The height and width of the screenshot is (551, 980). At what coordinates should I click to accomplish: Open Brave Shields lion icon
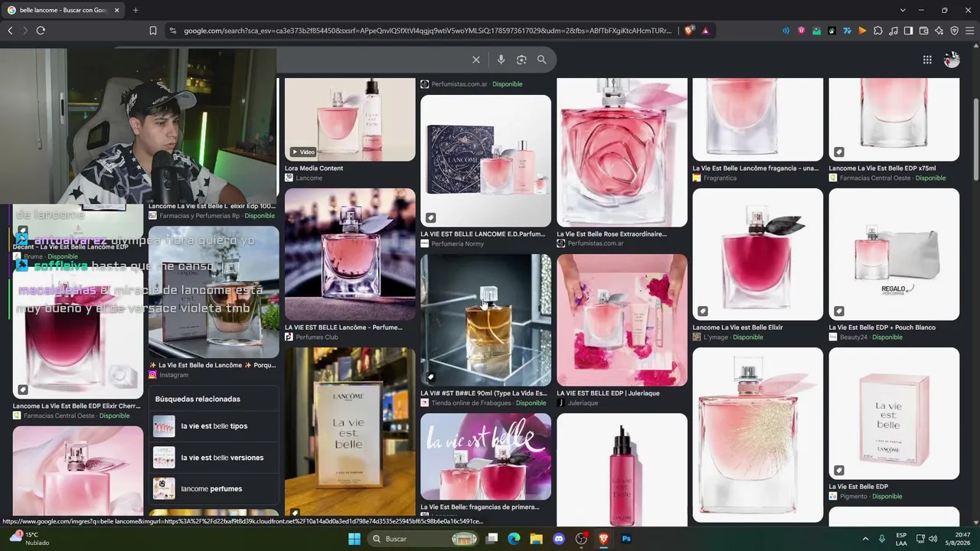[x=689, y=31]
